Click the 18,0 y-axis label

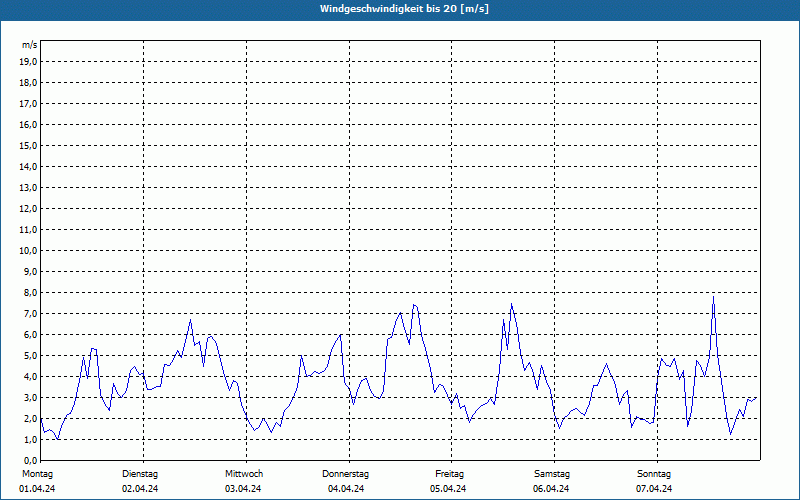pyautogui.click(x=28, y=83)
